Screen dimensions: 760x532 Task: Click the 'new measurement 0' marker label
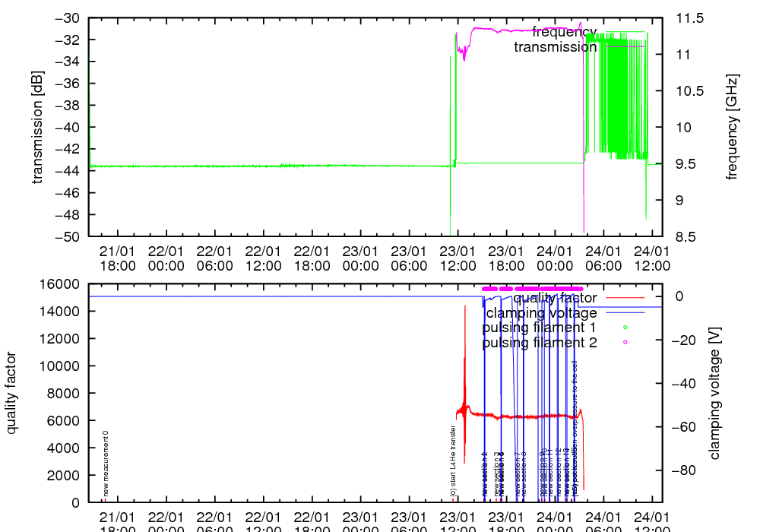106,464
